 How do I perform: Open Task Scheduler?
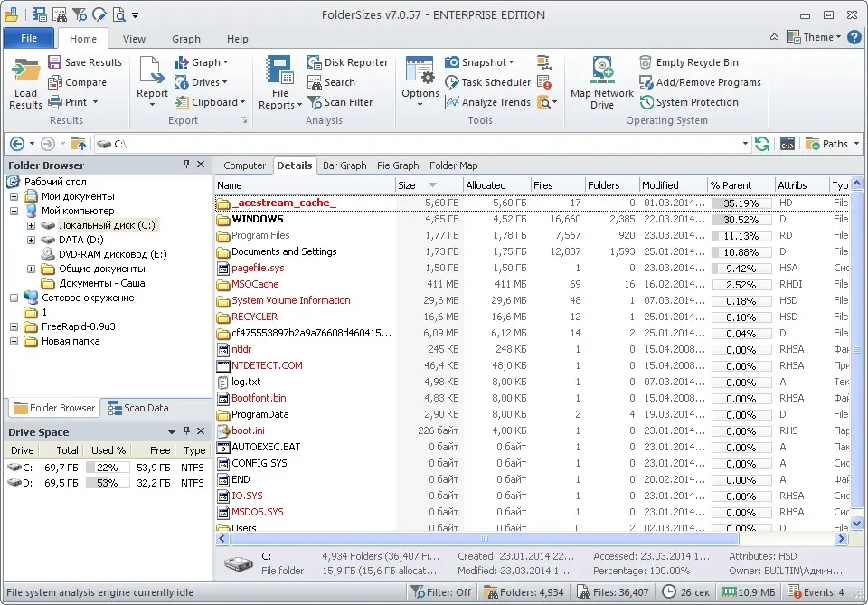487,82
